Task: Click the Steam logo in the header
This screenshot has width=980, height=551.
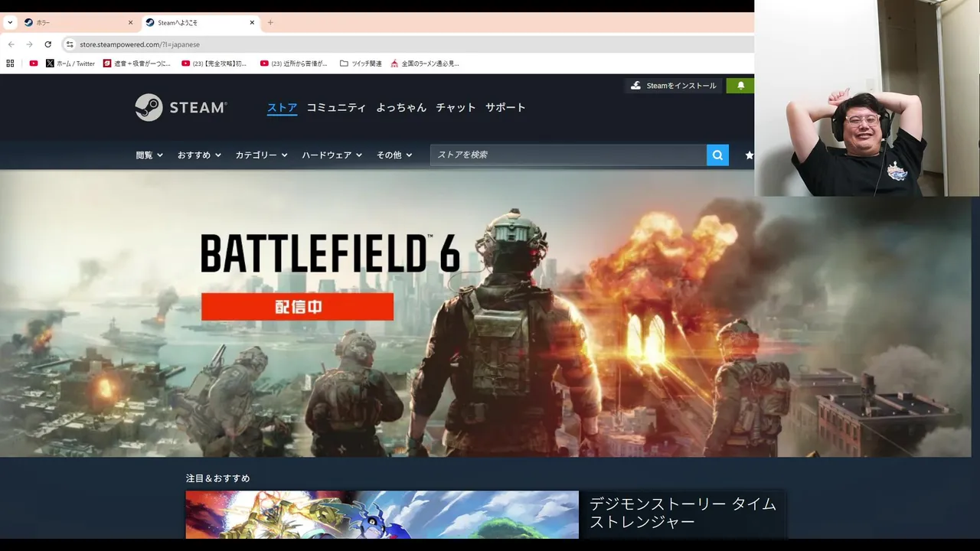Action: pos(181,107)
